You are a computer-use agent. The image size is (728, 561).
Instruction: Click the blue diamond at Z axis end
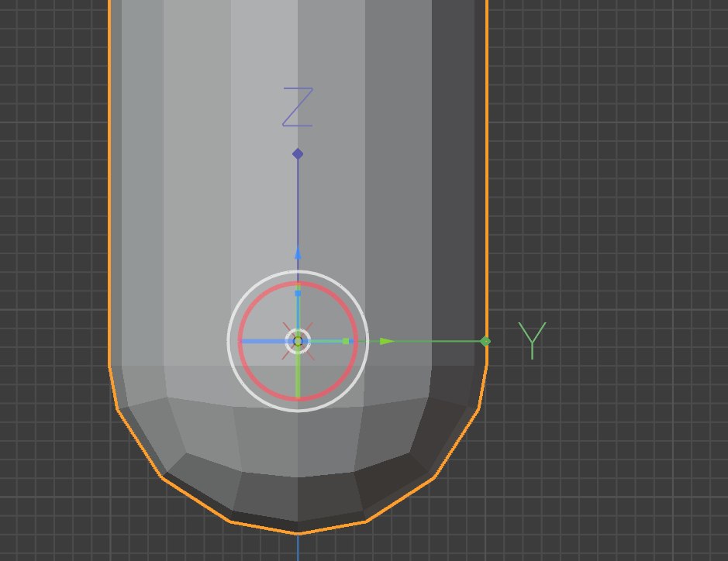coord(298,153)
